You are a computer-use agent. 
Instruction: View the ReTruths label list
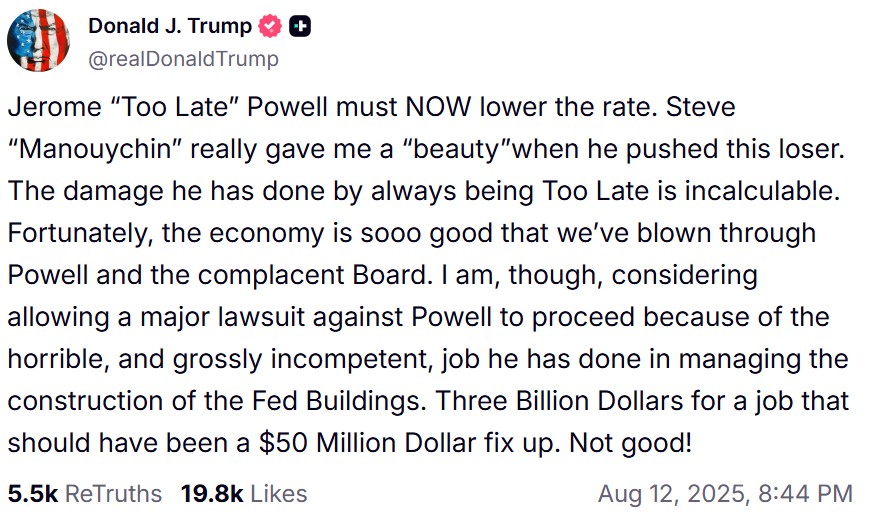pyautogui.click(x=113, y=494)
